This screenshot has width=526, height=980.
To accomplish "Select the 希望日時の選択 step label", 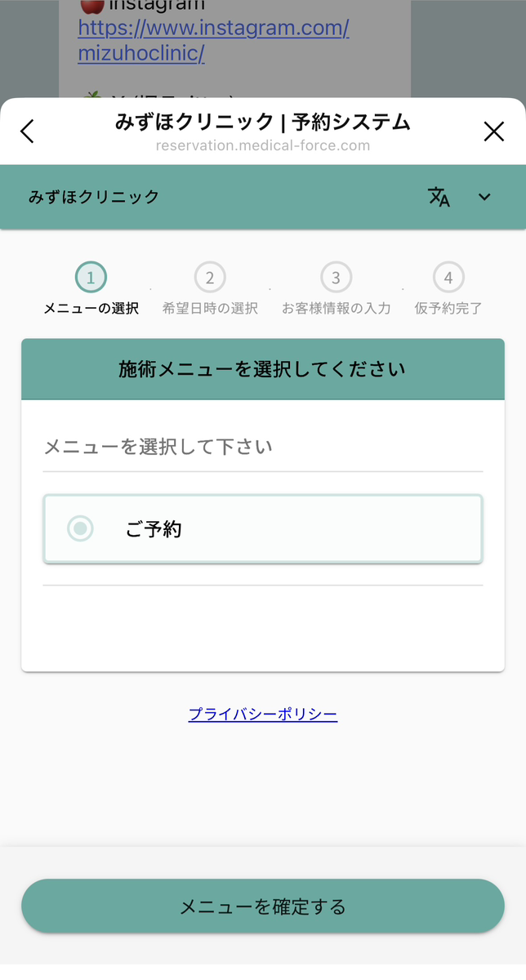I will 210,309.
